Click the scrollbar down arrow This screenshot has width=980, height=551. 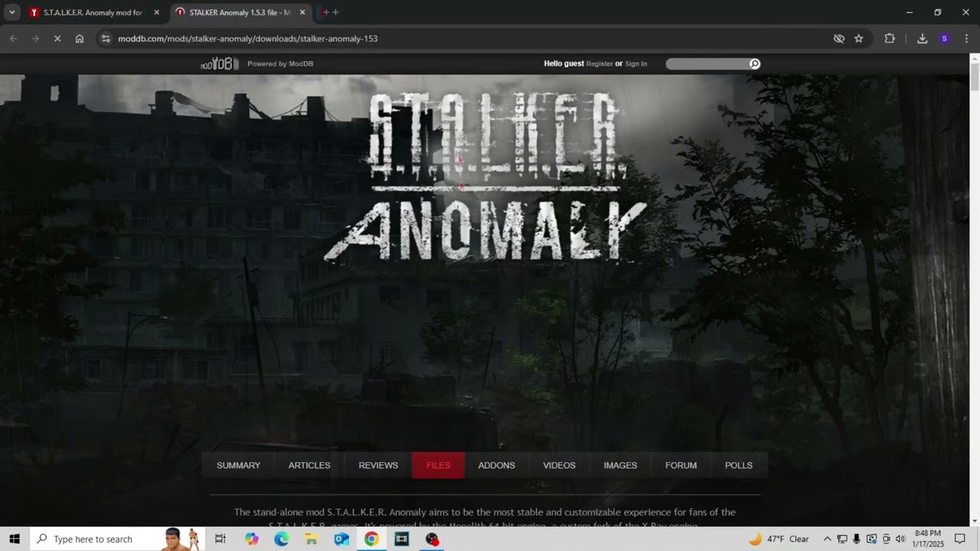(975, 521)
